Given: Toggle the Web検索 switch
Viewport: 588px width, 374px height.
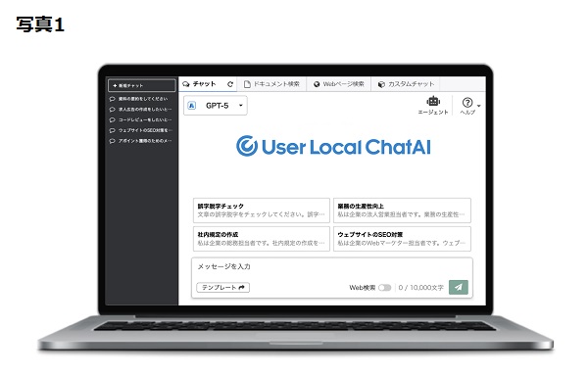Looking at the screenshot, I should point(384,288).
